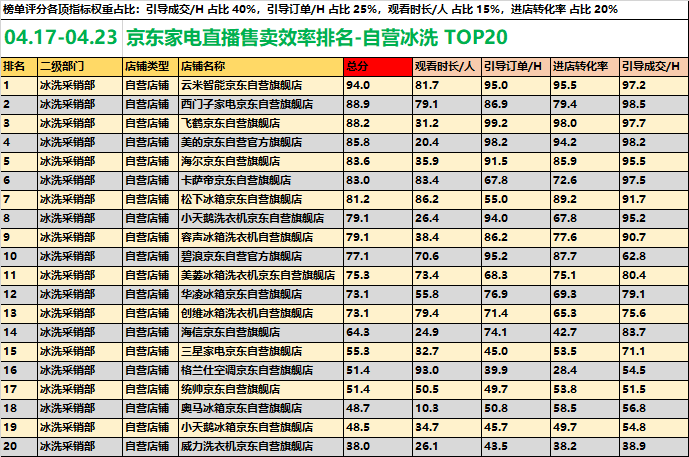Viewport: 689px width, 457px height.
Task: Click total score 83.6 in 海尔 row
Action: pyautogui.click(x=378, y=161)
